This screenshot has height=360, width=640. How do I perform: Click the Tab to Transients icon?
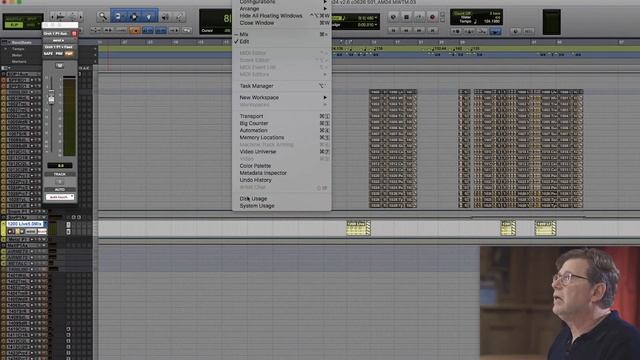click(108, 30)
